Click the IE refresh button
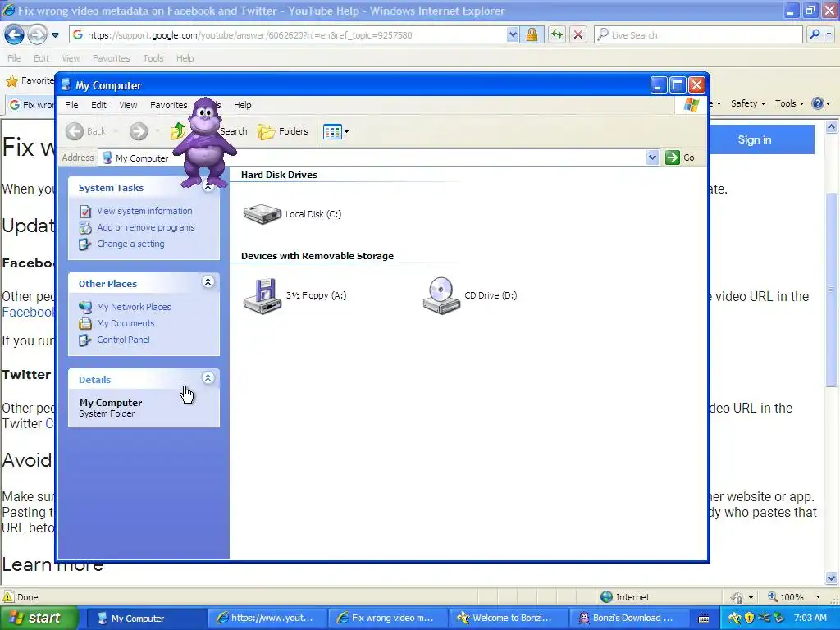 (x=557, y=35)
